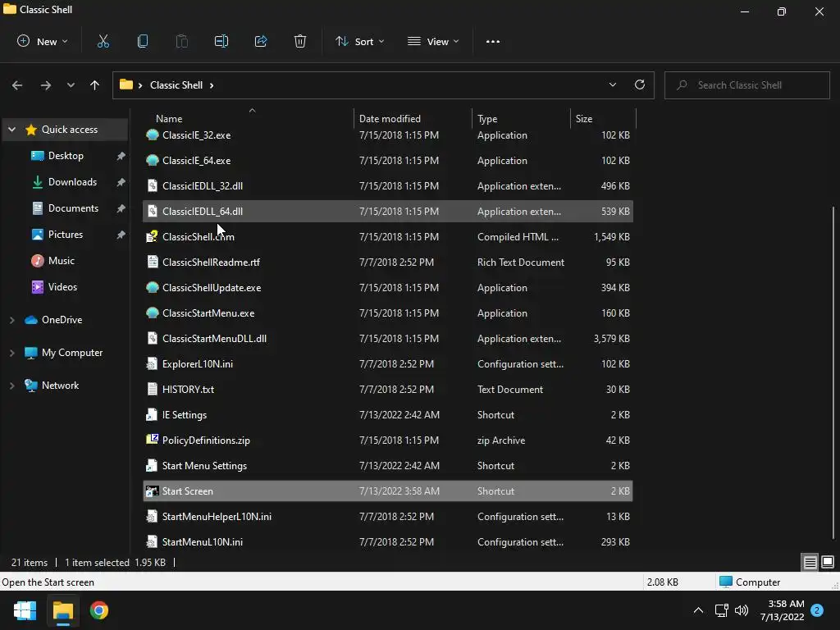Refresh the Classic Shell folder
The width and height of the screenshot is (840, 630).
coord(640,84)
